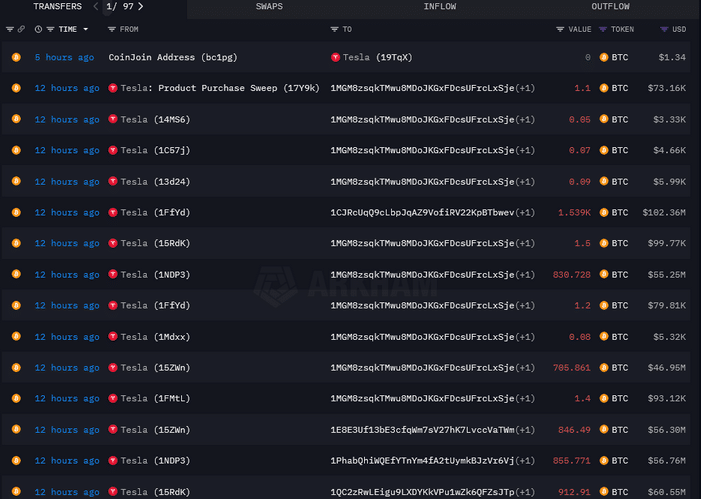Viewport: 701px width, 499px height.
Task: Open 5 hours ago transaction link
Action: [x=64, y=57]
